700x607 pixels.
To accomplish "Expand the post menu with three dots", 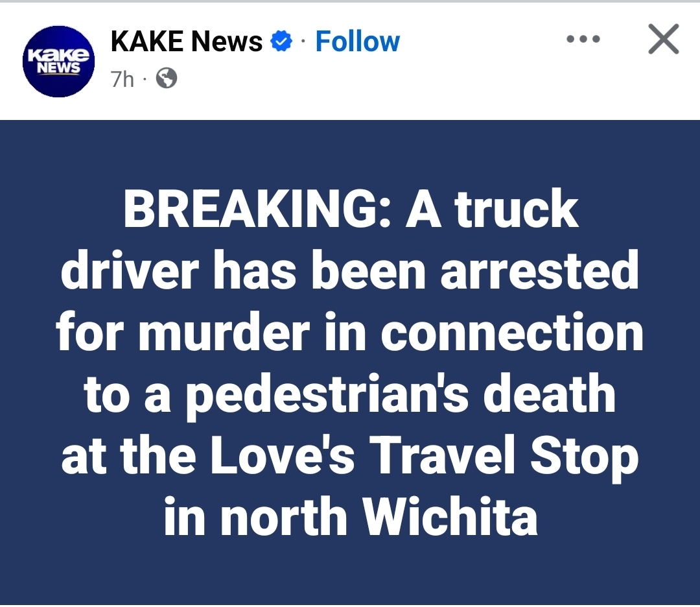I will [583, 40].
